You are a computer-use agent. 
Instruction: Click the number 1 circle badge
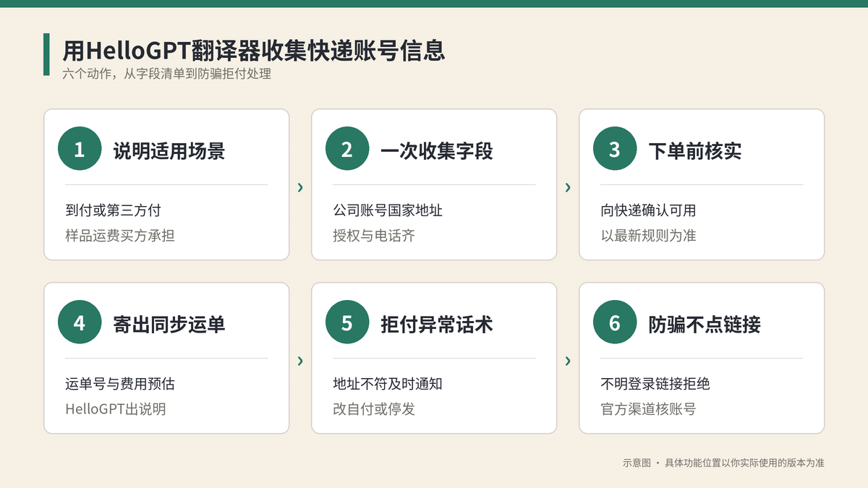point(80,150)
